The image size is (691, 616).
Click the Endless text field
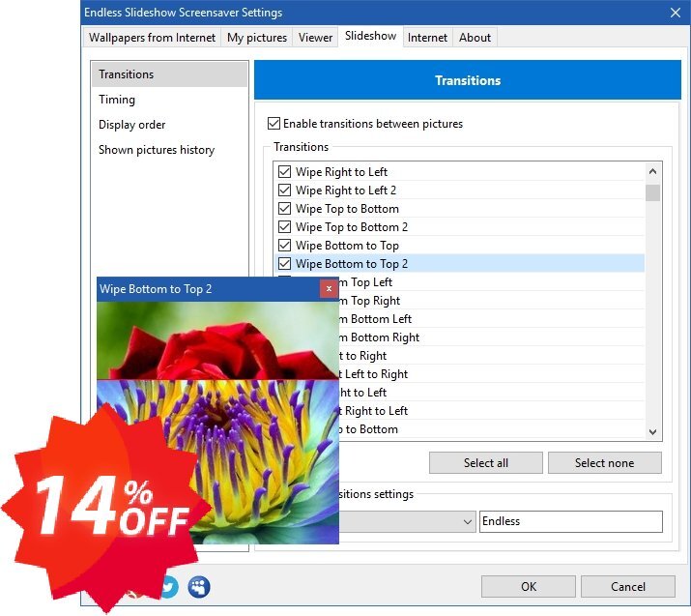pyautogui.click(x=571, y=521)
